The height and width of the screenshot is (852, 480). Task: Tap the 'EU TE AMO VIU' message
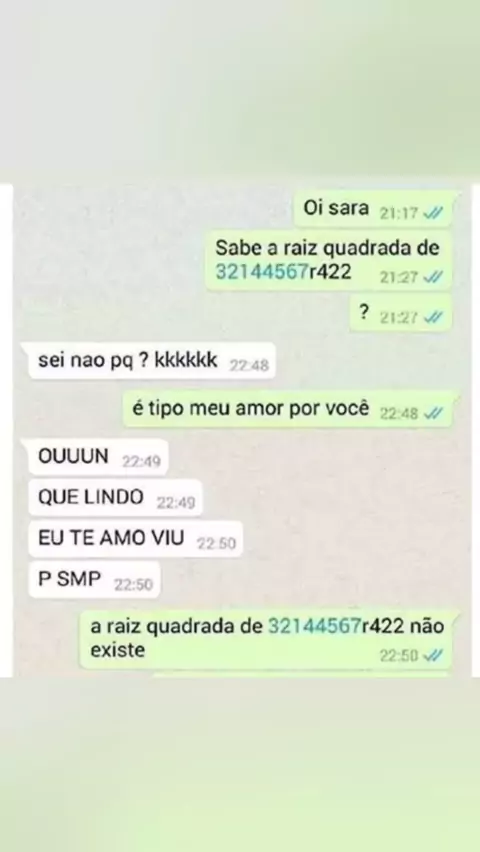132,538
